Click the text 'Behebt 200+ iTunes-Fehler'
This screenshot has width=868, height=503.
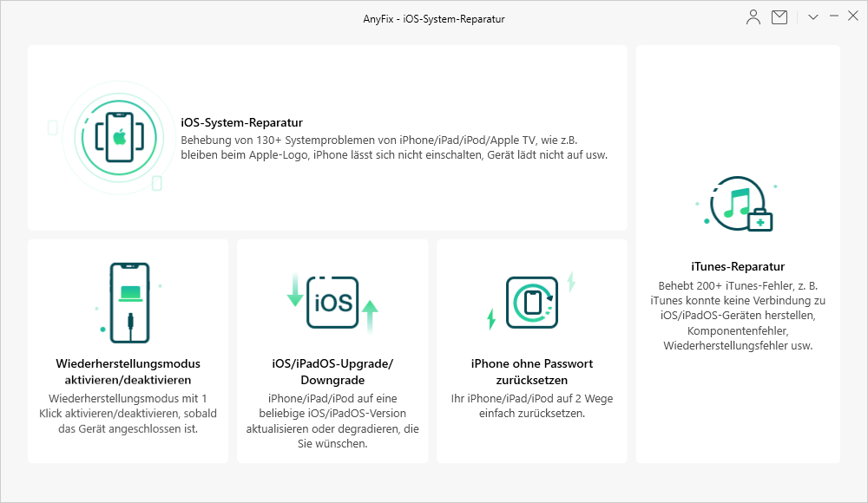click(738, 316)
